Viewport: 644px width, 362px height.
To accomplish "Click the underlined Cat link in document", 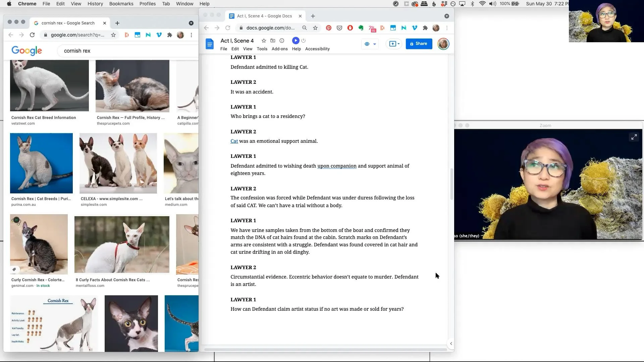I will coord(234,141).
